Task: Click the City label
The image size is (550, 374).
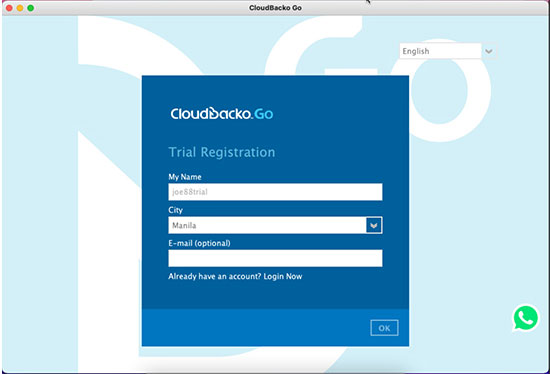Action: [x=175, y=210]
